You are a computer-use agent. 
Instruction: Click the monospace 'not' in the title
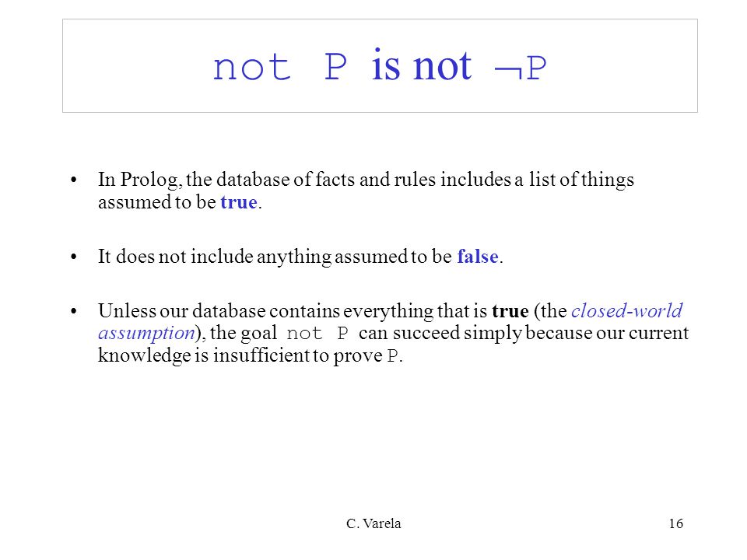251,68
